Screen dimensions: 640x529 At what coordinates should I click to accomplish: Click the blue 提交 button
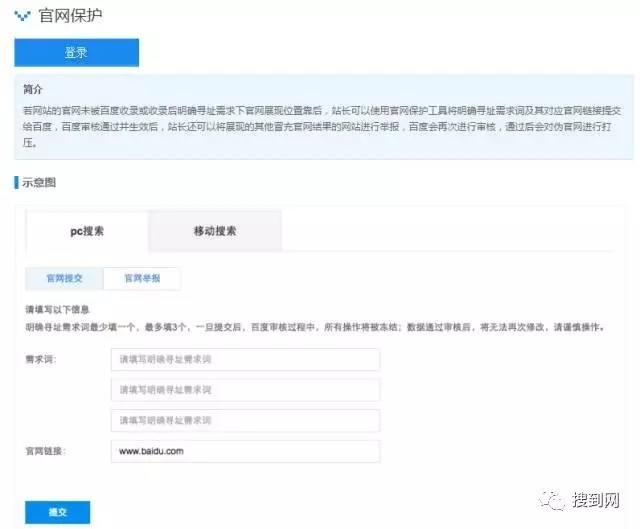pyautogui.click(x=58, y=512)
